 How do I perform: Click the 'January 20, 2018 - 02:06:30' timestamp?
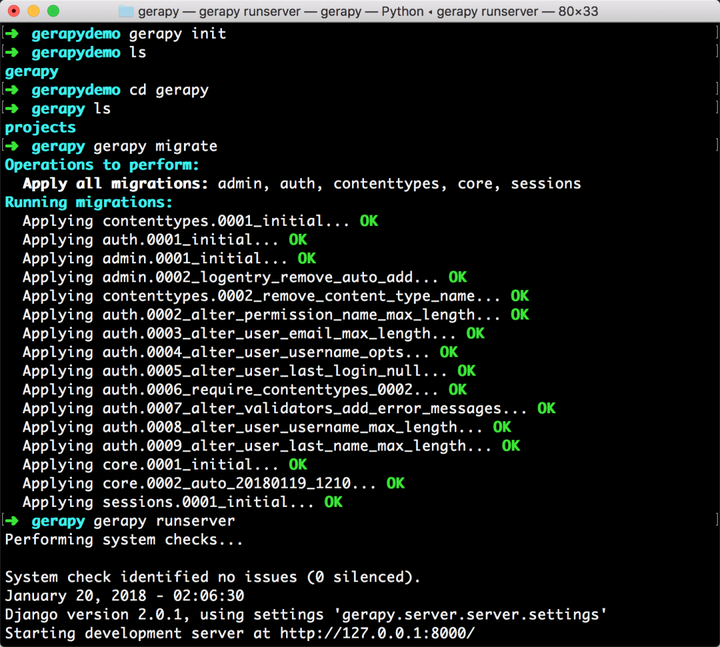[124, 596]
